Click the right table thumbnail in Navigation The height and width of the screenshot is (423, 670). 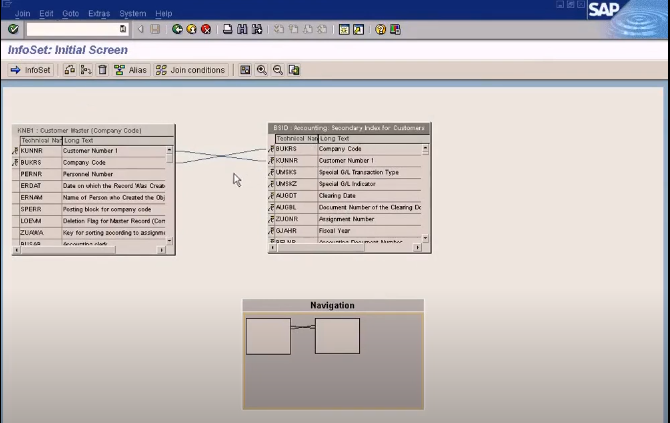click(338, 336)
